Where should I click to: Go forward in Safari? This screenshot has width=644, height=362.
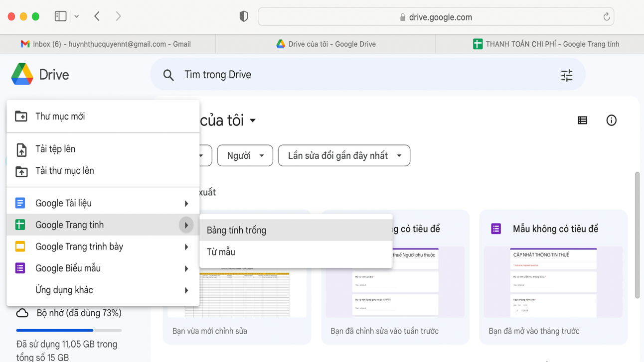tap(118, 16)
